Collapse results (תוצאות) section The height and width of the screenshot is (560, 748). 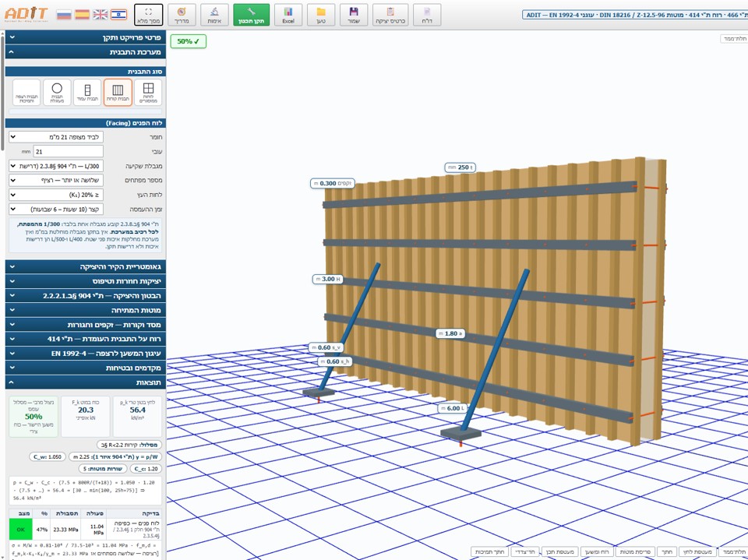pyautogui.click(x=86, y=382)
